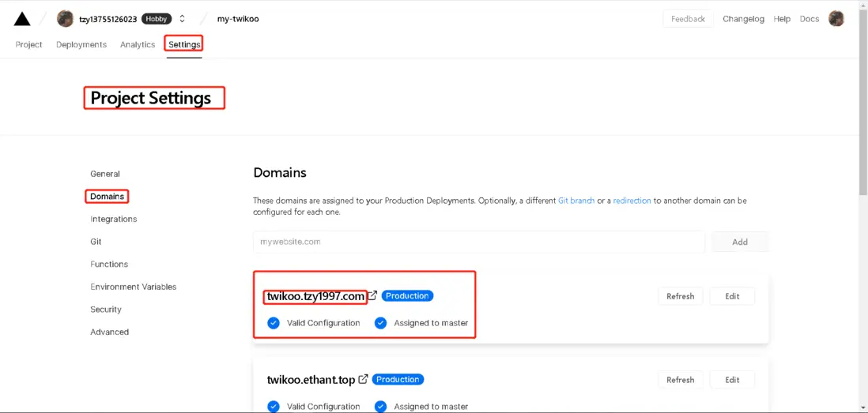Open external link for twikoo.tzy1997.com

[x=372, y=296]
